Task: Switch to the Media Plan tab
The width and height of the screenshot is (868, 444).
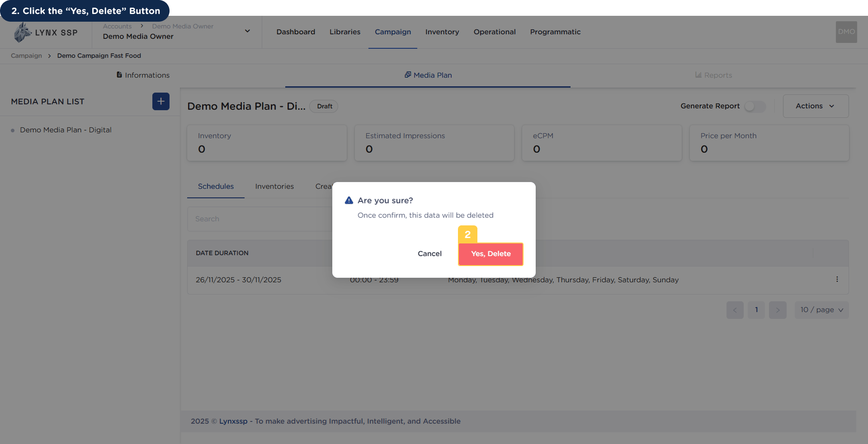Action: click(428, 75)
